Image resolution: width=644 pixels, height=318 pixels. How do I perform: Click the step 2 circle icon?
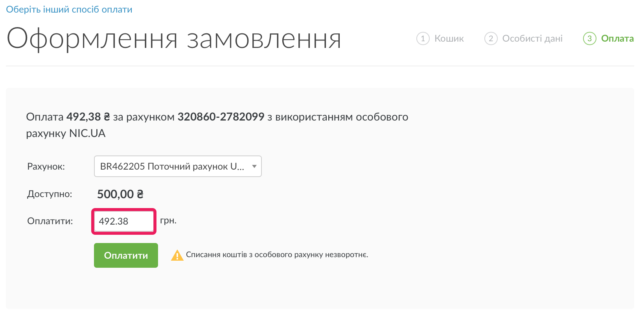pyautogui.click(x=491, y=38)
